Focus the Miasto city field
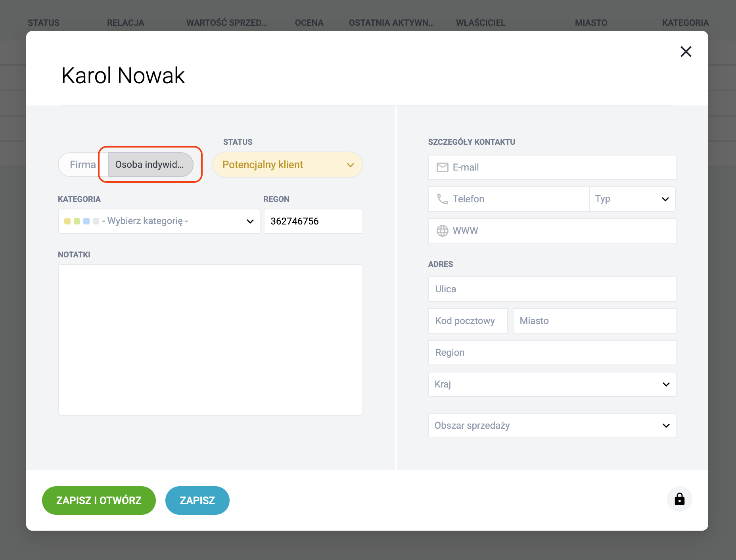Screen dimensions: 736x560 [x=594, y=321]
